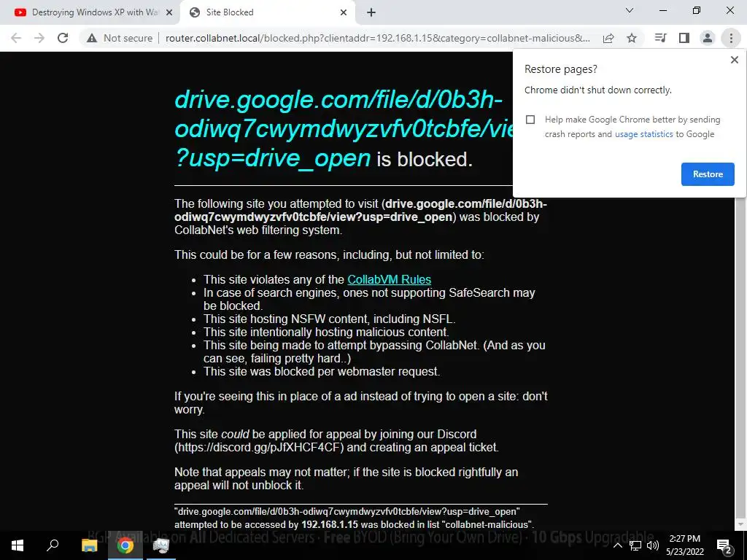The width and height of the screenshot is (747, 560).
Task: Go back to the previous page
Action: point(16,38)
